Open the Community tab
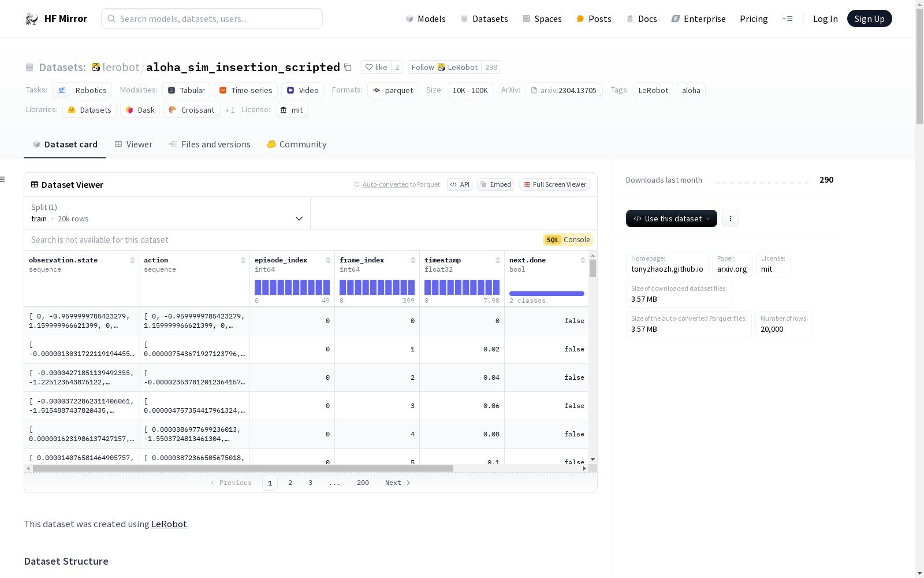This screenshot has width=924, height=578. 297,144
